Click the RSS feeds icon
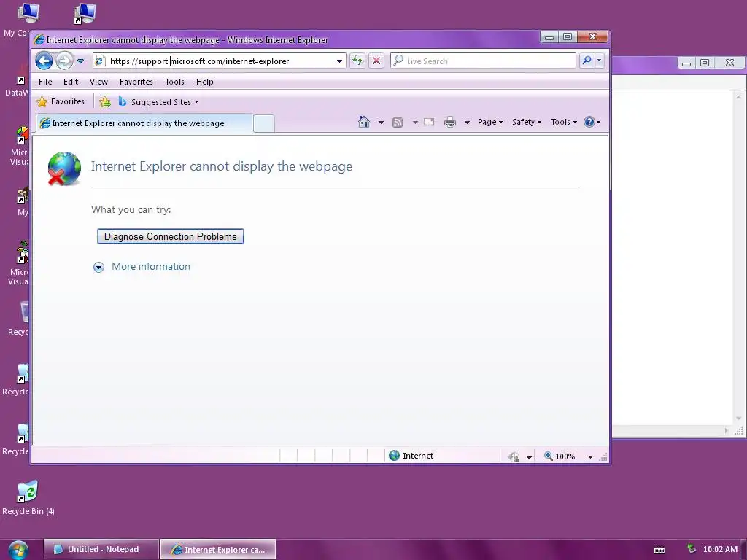Viewport: 747px width, 560px height. (398, 122)
